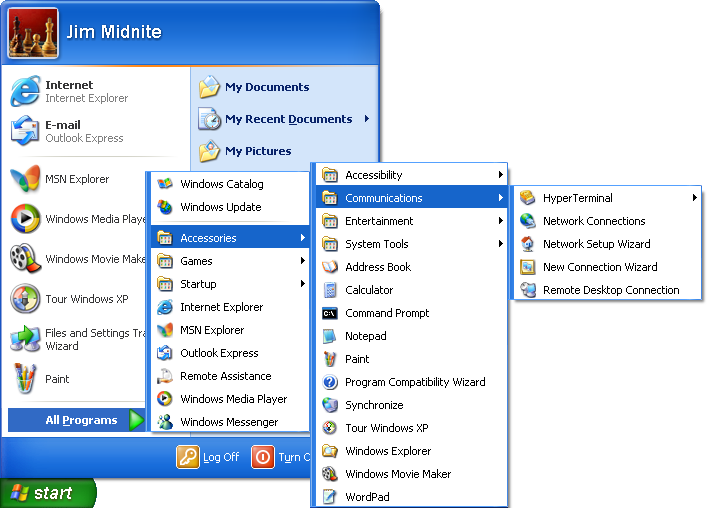707x508 pixels.
Task: Click the Notepad icon
Action: coord(330,336)
